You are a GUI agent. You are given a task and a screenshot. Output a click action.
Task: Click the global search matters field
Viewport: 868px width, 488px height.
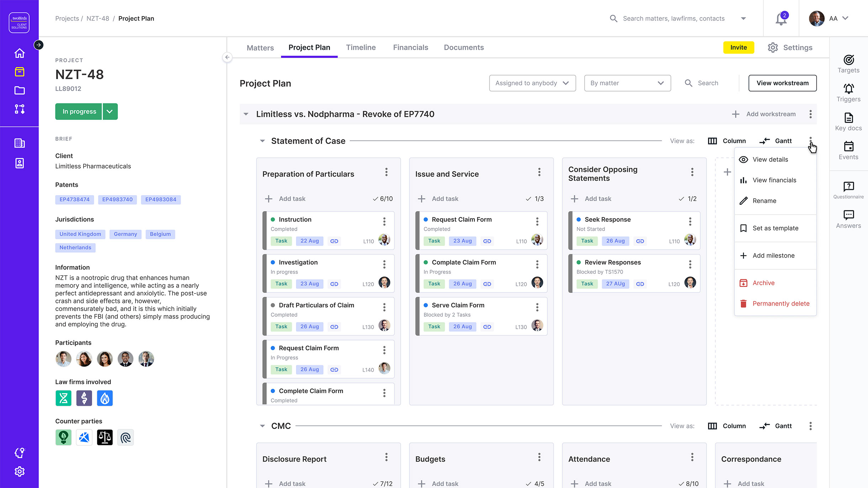[673, 18]
